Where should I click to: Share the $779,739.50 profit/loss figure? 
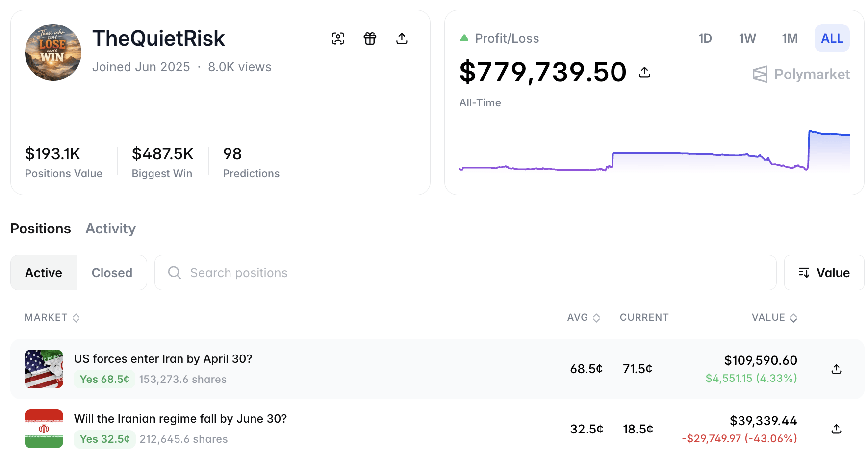[x=644, y=73]
